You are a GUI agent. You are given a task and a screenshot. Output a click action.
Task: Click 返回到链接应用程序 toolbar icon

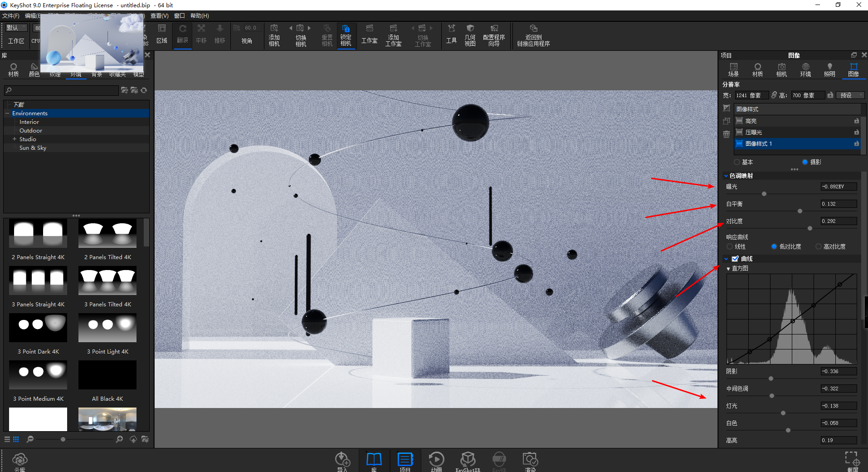533,35
